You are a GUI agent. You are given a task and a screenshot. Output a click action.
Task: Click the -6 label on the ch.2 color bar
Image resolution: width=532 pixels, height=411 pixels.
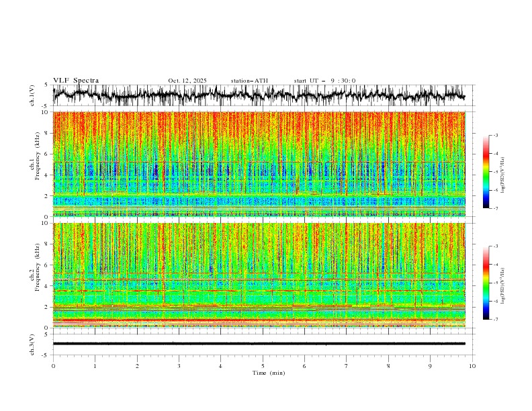[x=496, y=301]
